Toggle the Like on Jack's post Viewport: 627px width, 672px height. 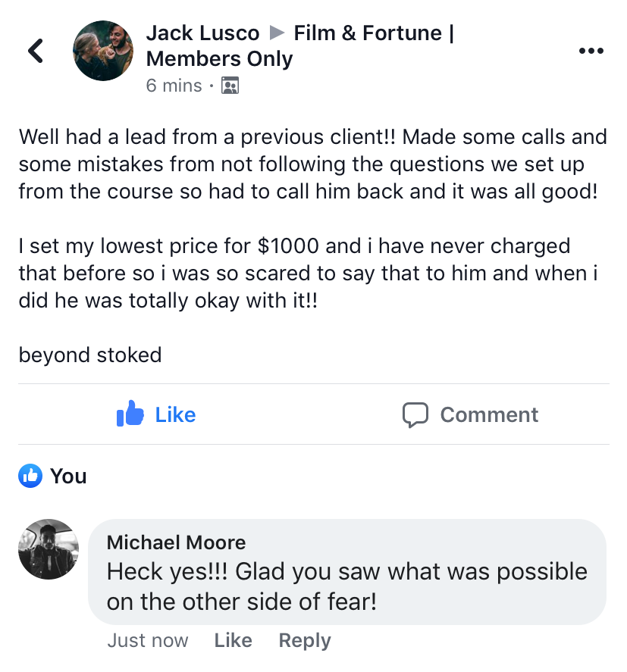click(156, 414)
